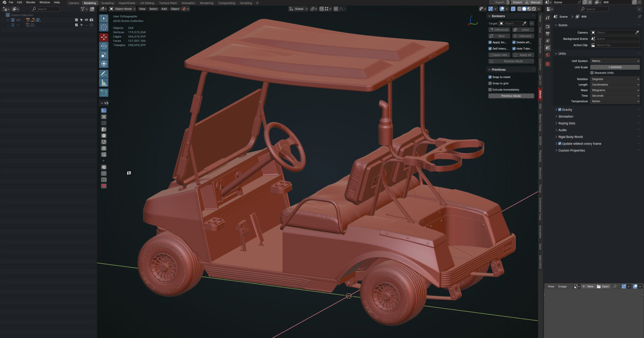Disable the Self intersect checkbox
644x338 pixels.
pyautogui.click(x=490, y=48)
